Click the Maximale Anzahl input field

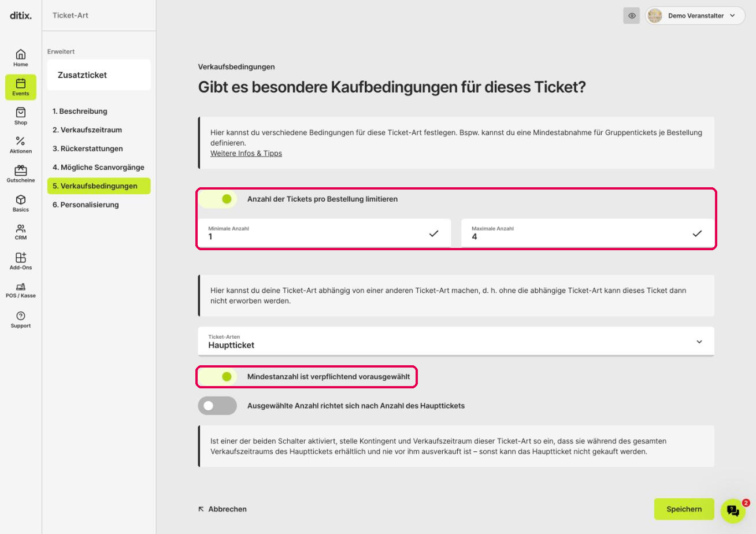point(588,233)
